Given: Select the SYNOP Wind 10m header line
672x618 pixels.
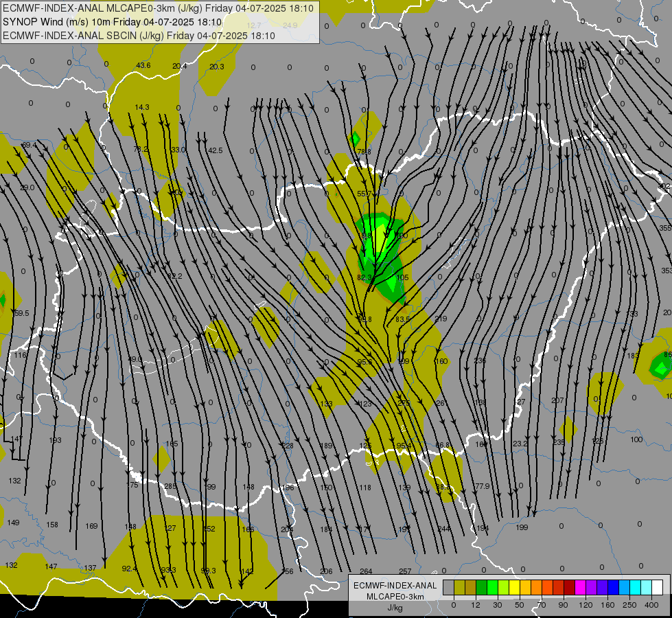Looking at the screenshot, I should tap(113, 22).
